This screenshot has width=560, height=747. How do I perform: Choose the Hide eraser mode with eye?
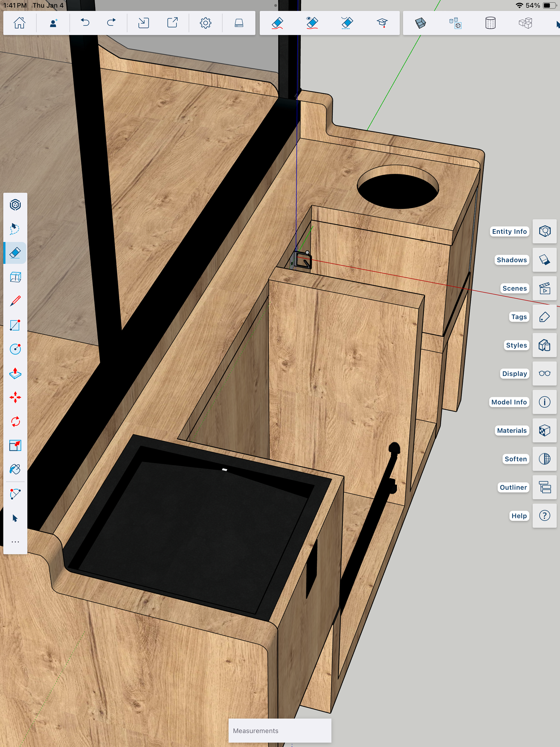tap(312, 23)
